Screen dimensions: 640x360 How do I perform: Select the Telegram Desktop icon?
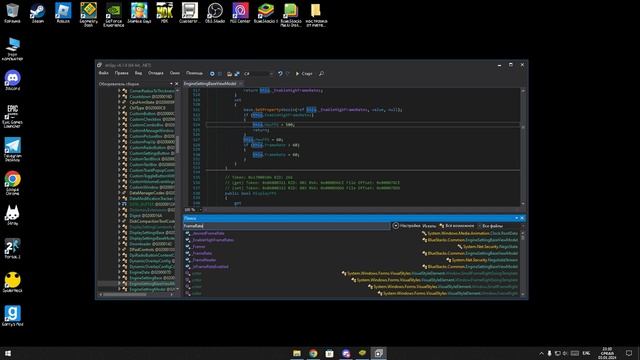(12, 149)
